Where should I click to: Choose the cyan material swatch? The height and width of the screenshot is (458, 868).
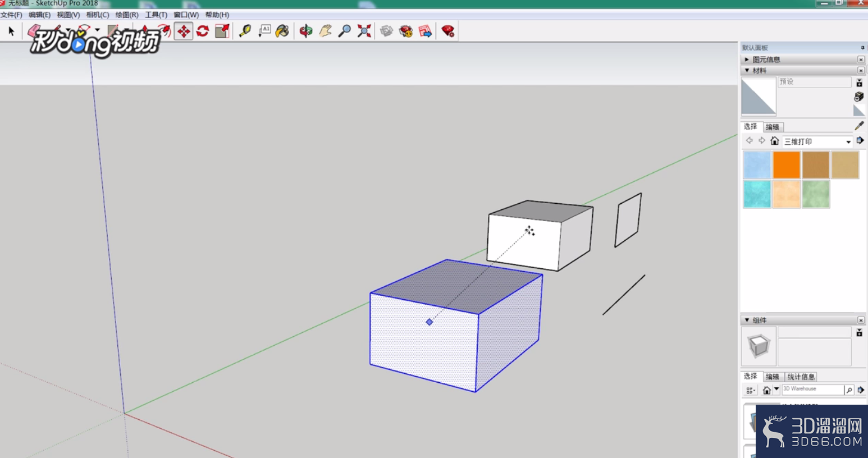[x=757, y=194]
